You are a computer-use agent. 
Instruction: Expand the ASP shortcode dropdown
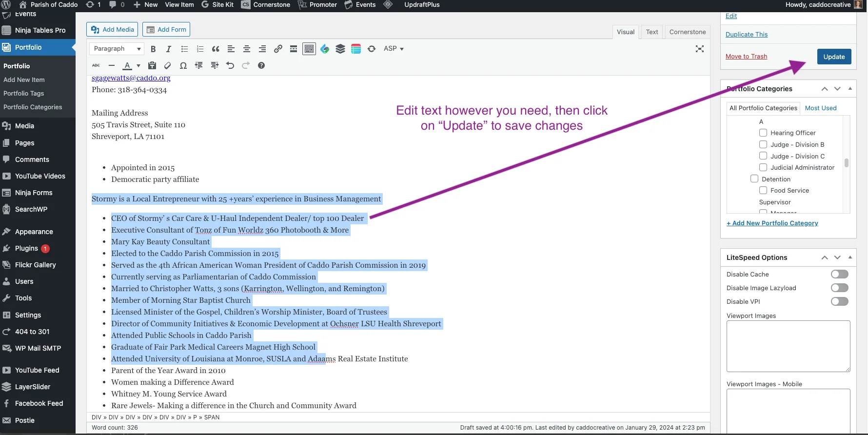pyautogui.click(x=394, y=49)
